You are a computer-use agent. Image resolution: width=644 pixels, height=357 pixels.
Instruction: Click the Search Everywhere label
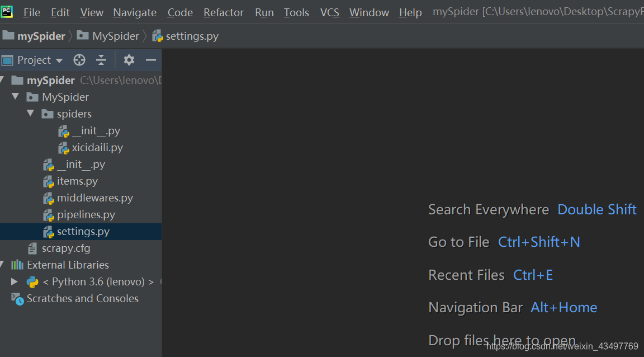489,210
